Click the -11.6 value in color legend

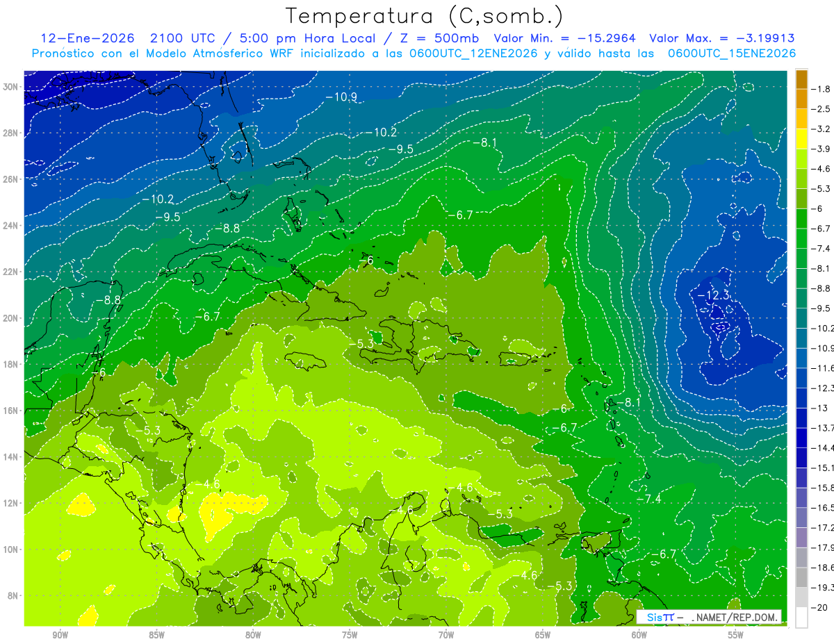click(822, 368)
